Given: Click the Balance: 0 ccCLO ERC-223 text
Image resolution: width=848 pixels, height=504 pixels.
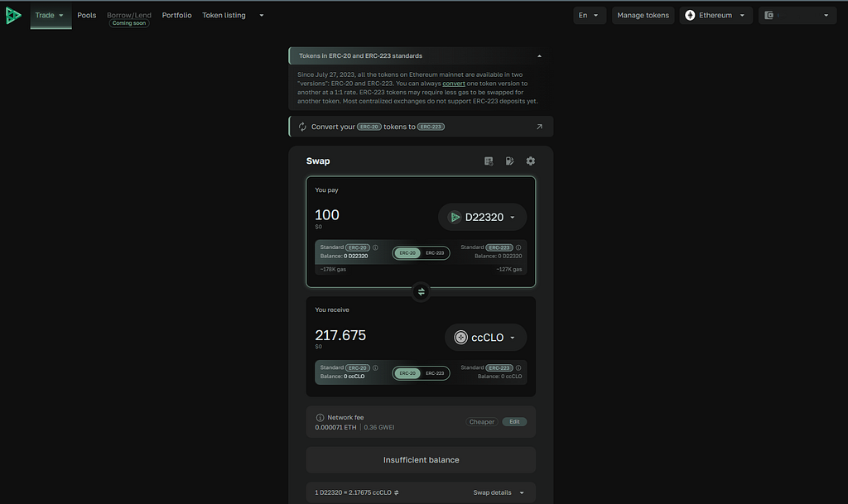Looking at the screenshot, I should pos(499,377).
